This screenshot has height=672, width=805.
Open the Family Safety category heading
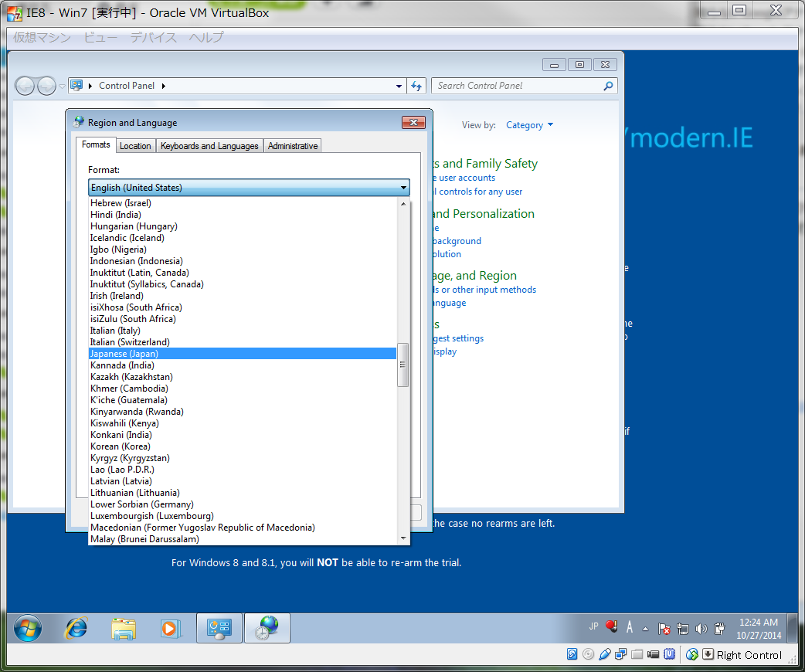(x=485, y=164)
